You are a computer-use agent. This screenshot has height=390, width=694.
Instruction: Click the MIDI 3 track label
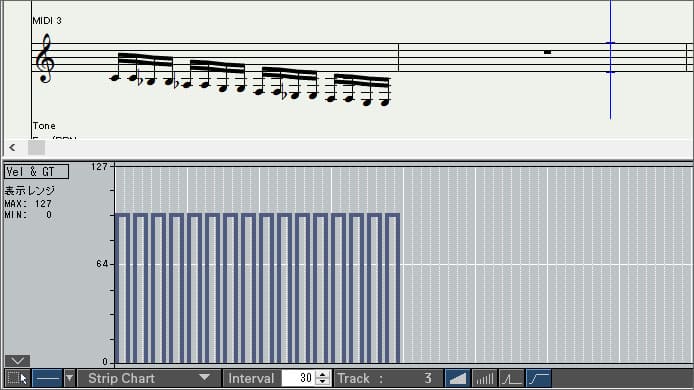[x=47, y=20]
